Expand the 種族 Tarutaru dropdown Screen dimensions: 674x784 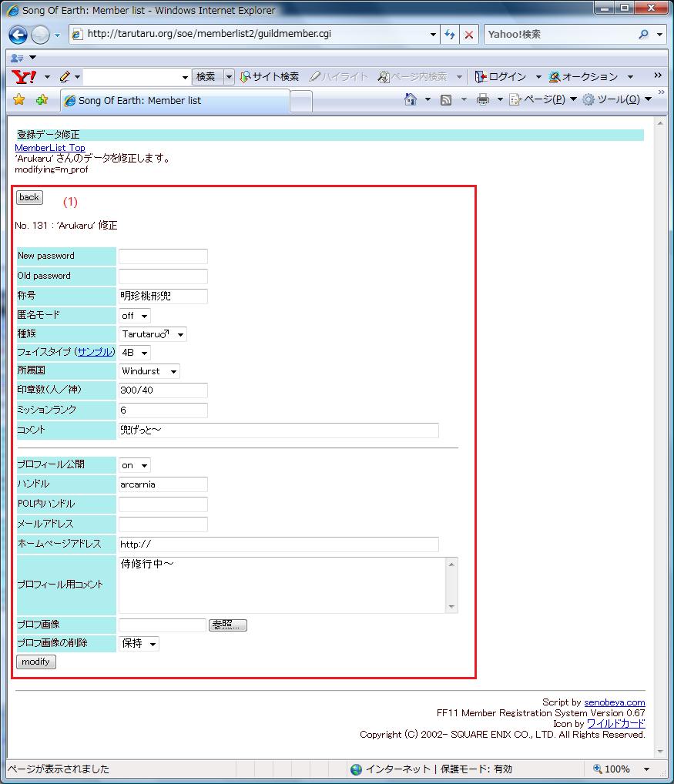pyautogui.click(x=153, y=334)
